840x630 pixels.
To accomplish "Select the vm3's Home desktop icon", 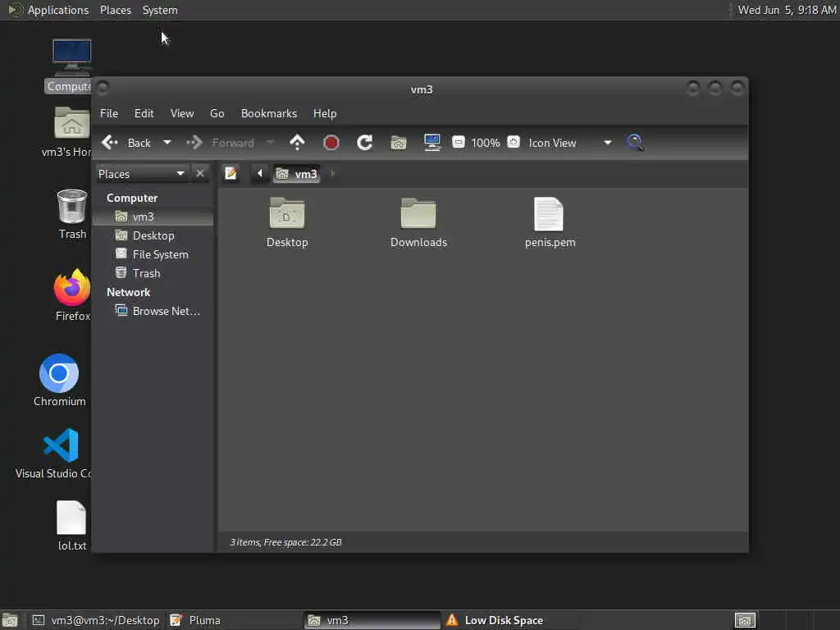I will coord(69,132).
